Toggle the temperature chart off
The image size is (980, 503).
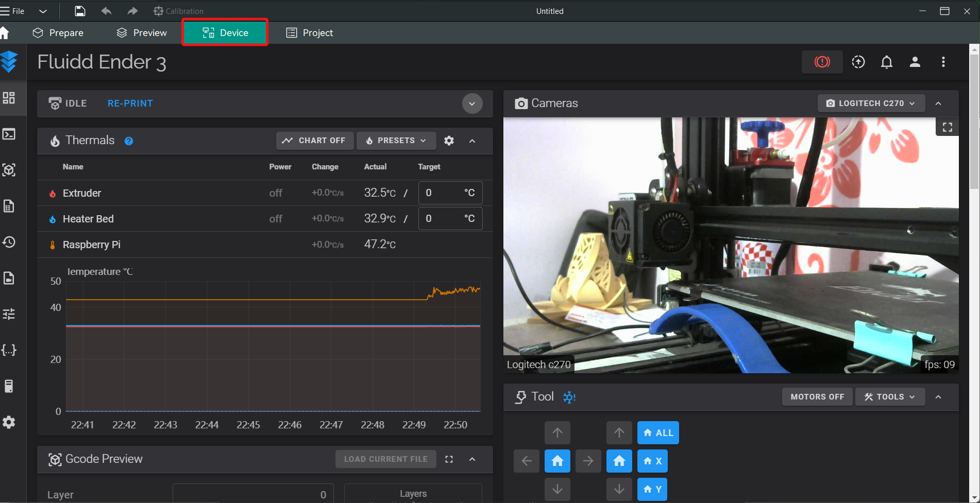click(x=314, y=141)
